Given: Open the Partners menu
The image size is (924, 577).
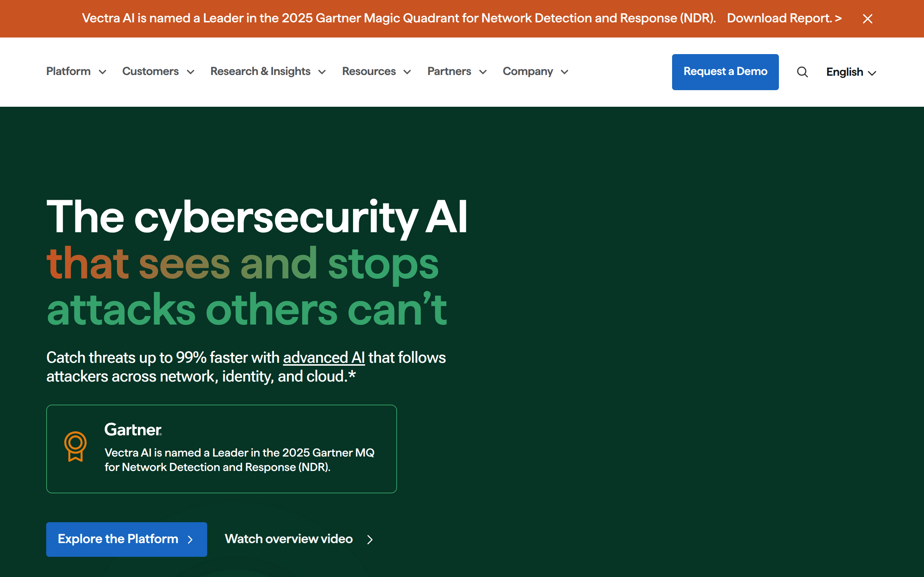Looking at the screenshot, I should coord(449,71).
